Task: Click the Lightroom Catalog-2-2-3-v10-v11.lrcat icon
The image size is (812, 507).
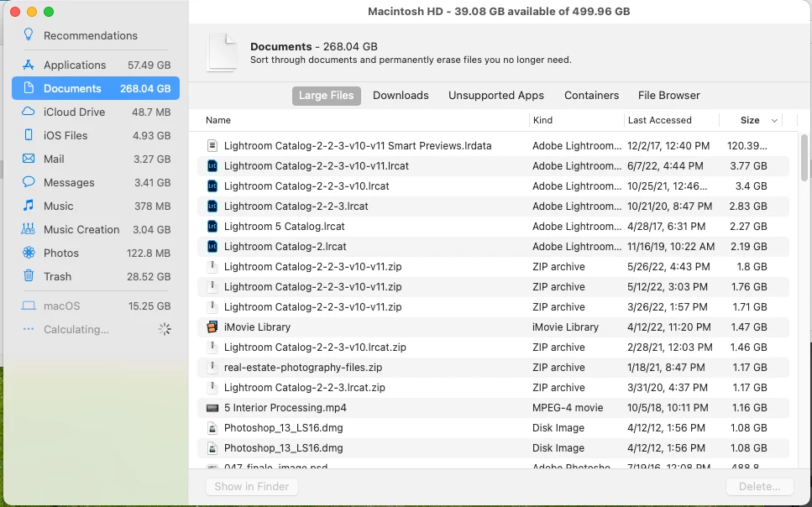Action: [212, 165]
